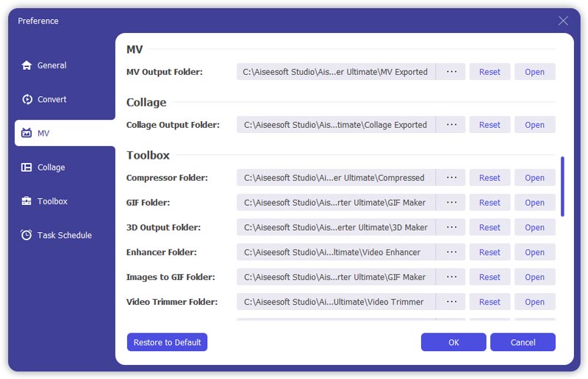Viewport: 588px width, 379px height.
Task: Browse for GIF Folder with ellipsis button
Action: 451,203
